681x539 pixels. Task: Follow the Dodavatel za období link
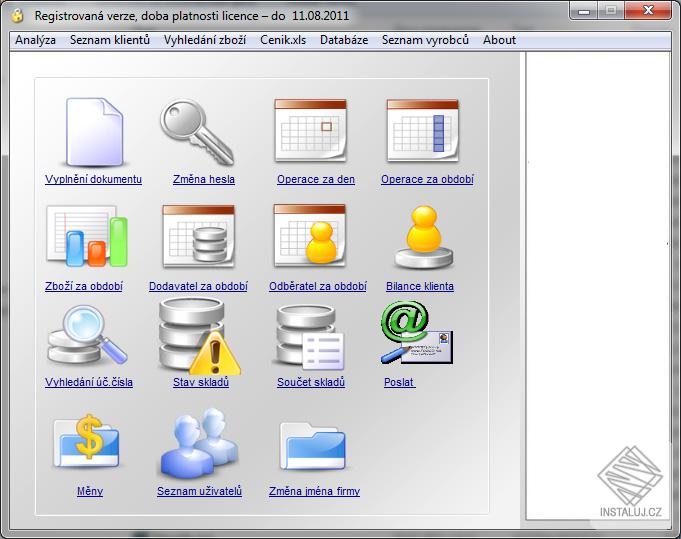(198, 286)
